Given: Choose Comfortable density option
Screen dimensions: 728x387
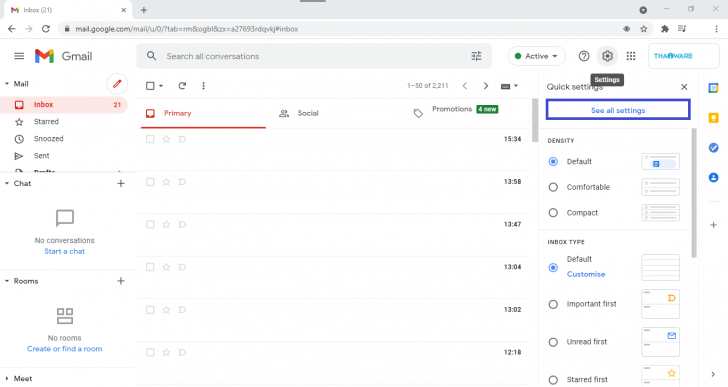Looking at the screenshot, I should 553,187.
